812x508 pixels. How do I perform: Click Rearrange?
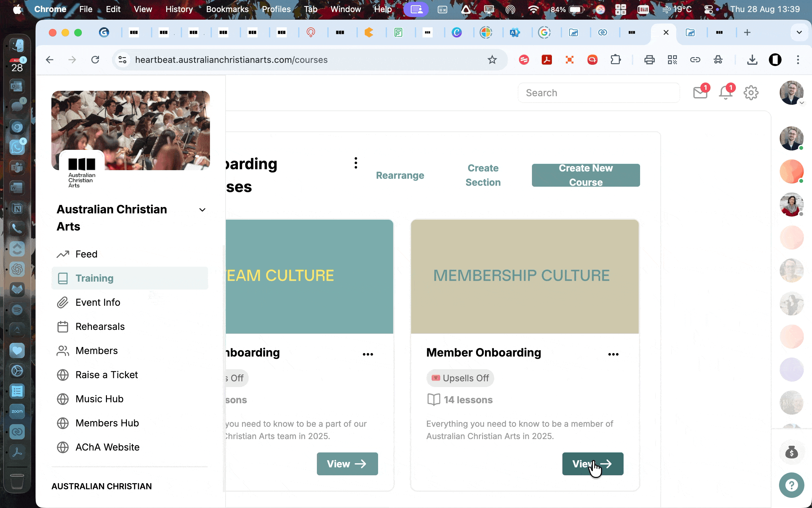point(400,175)
